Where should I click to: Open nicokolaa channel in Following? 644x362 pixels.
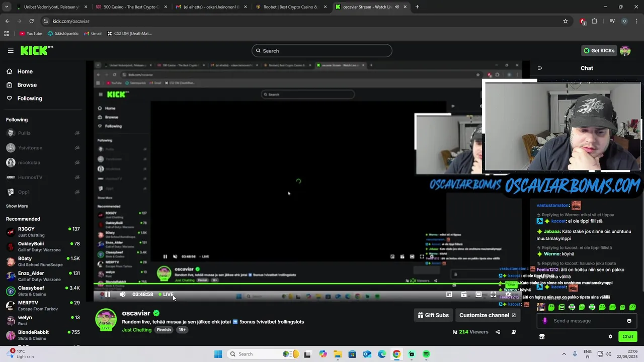[x=43, y=162]
